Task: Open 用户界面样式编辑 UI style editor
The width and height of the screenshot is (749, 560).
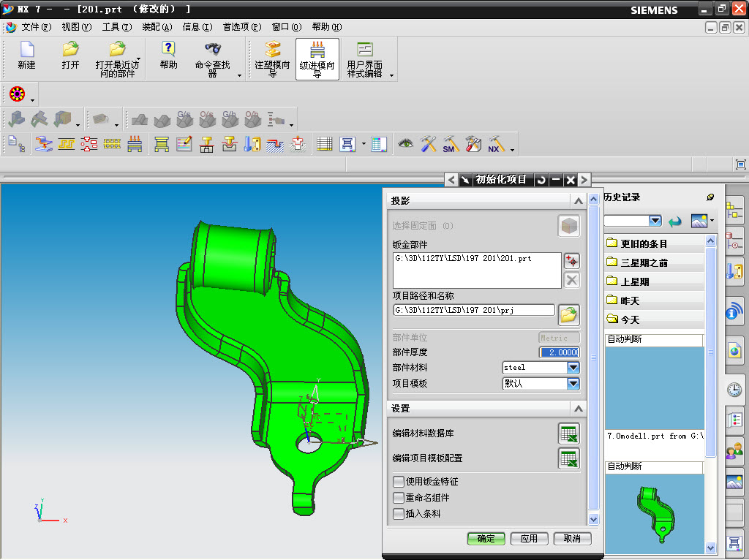Action: point(364,59)
